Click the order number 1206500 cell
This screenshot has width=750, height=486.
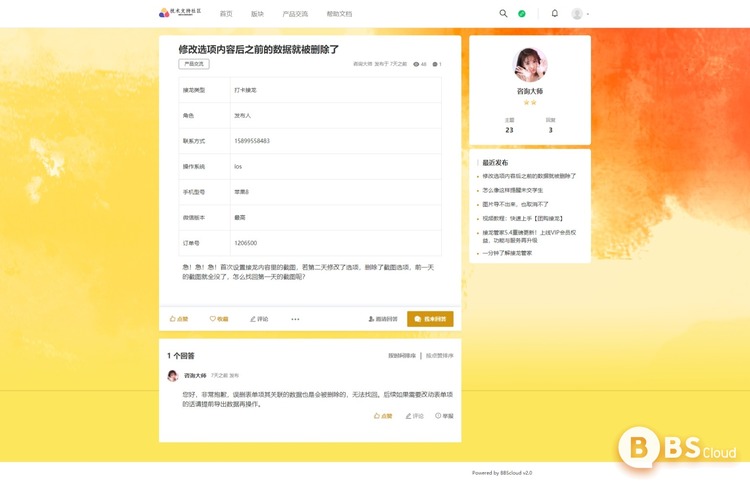click(x=335, y=243)
